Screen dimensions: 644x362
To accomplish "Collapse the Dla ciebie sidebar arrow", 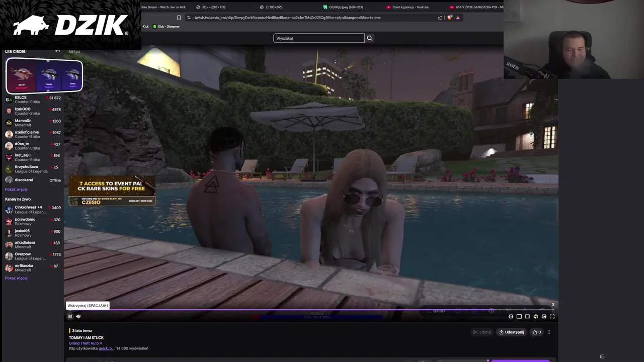I will [57, 51].
